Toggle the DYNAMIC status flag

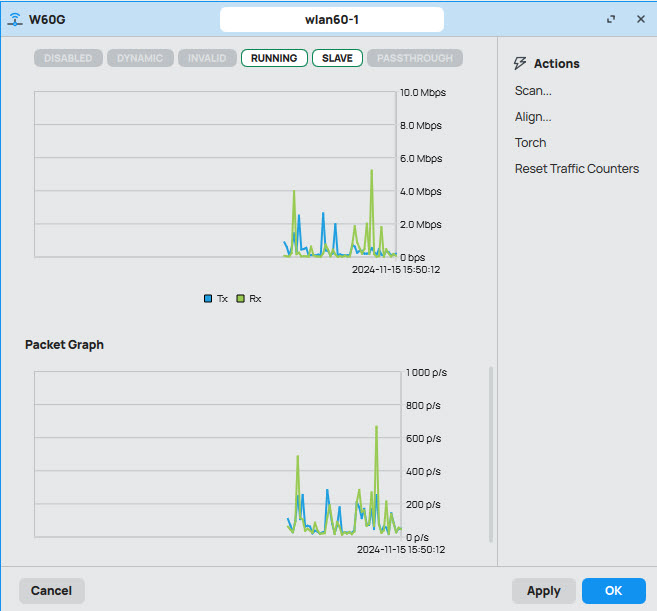click(x=140, y=58)
